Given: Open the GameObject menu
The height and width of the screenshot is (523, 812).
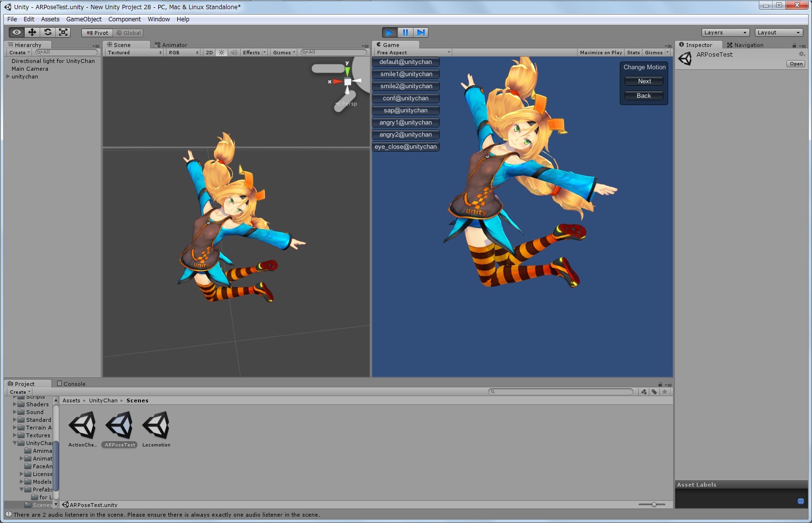Looking at the screenshot, I should (84, 19).
